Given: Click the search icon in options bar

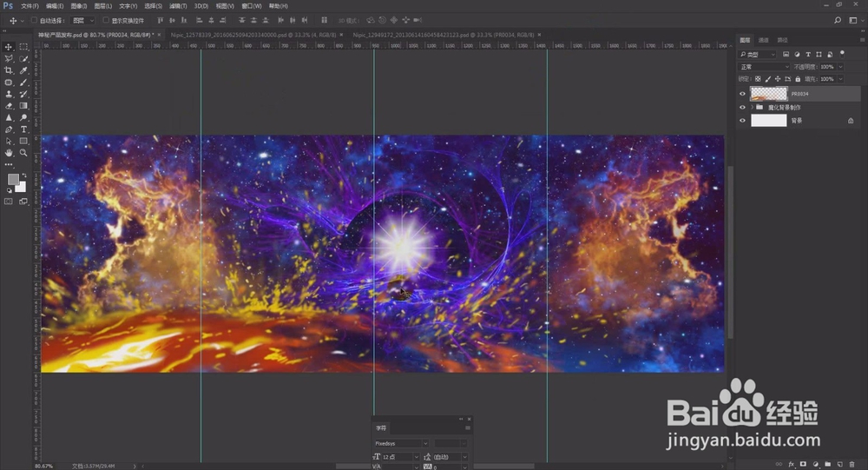Looking at the screenshot, I should pyautogui.click(x=838, y=20).
